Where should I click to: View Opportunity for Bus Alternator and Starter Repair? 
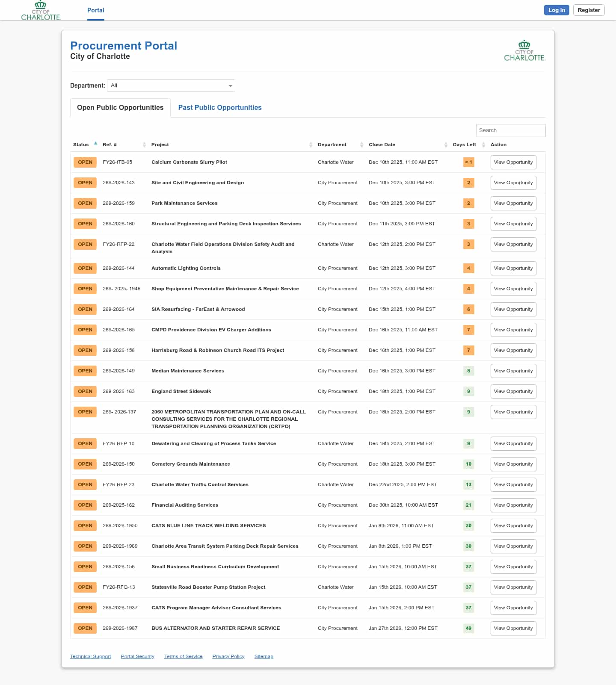point(513,629)
